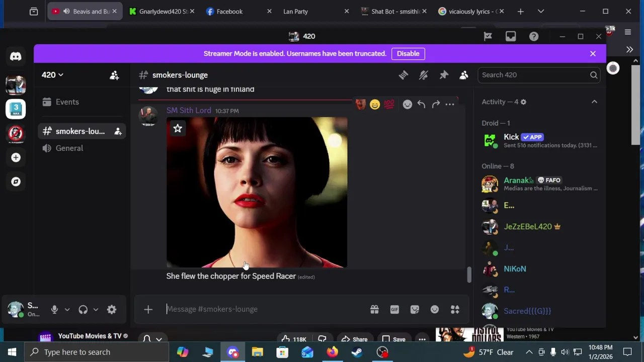Viewport: 644px width, 362px height.
Task: Expand 420 server name dropdown
Action: [x=52, y=75]
